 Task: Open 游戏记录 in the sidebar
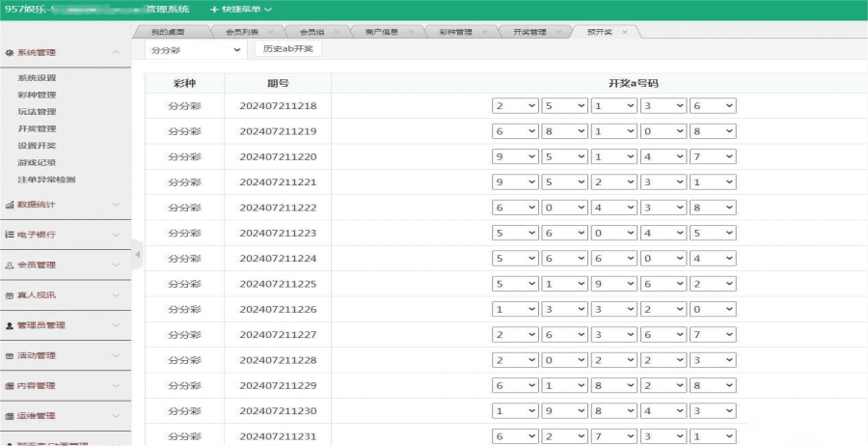[x=37, y=162]
